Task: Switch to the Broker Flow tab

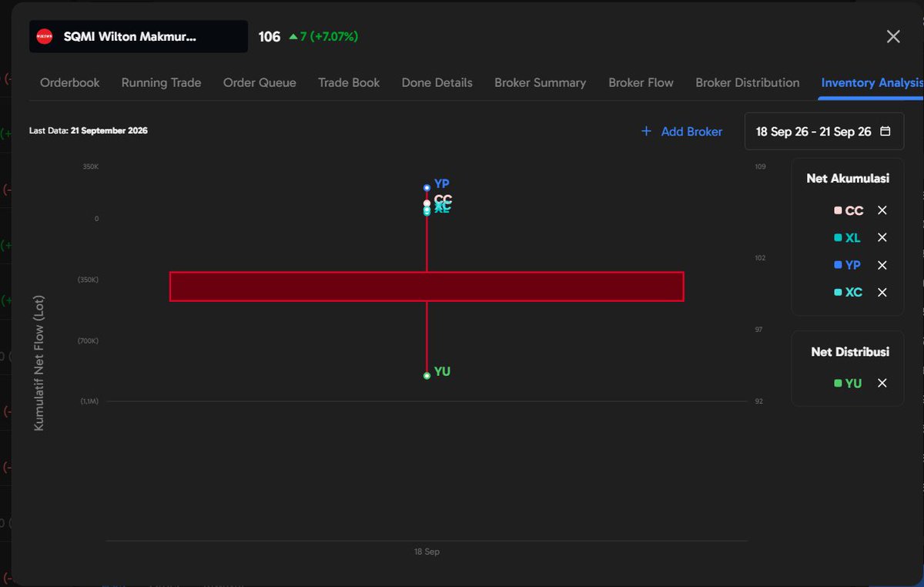Action: [x=641, y=82]
